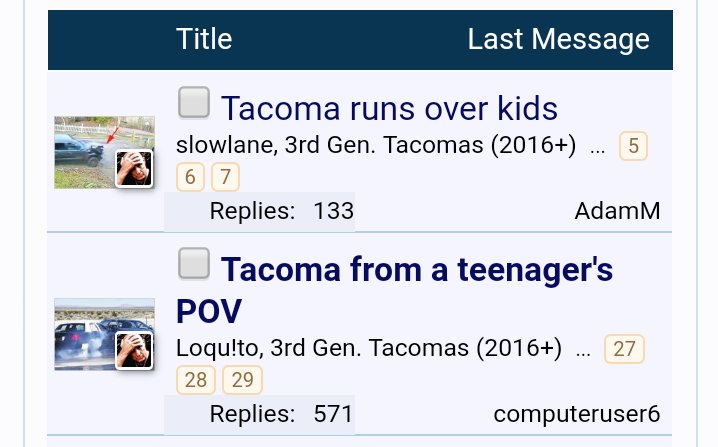Sort threads by Title column header

(x=204, y=39)
